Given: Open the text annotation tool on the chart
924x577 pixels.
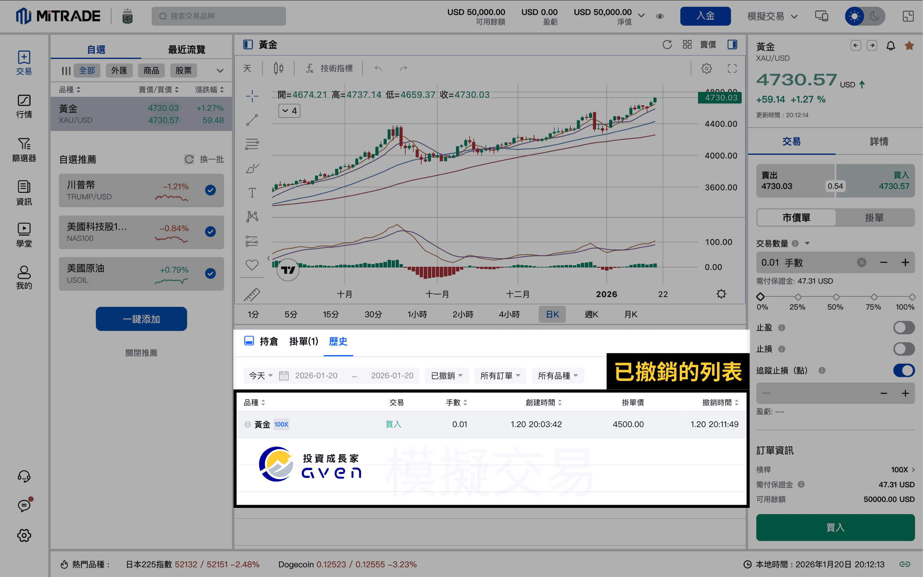Looking at the screenshot, I should click(x=252, y=192).
